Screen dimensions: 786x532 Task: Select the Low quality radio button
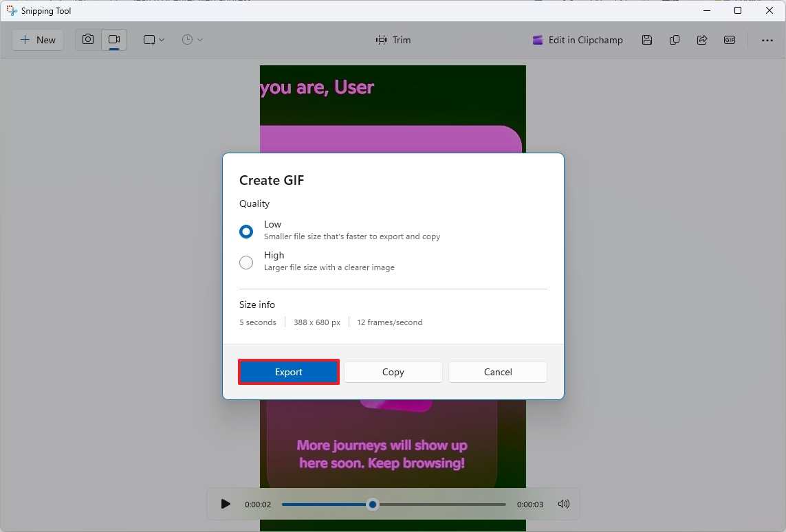point(246,232)
